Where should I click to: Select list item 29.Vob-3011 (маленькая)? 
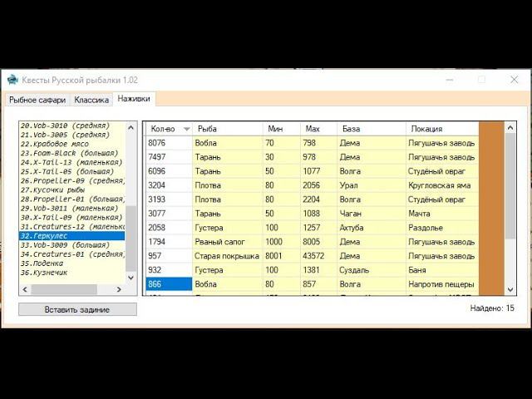(x=72, y=208)
